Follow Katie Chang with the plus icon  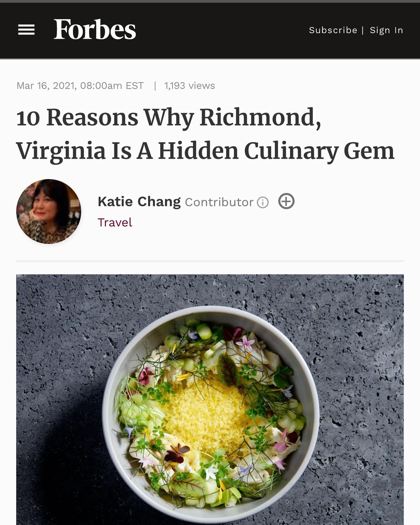pos(286,201)
